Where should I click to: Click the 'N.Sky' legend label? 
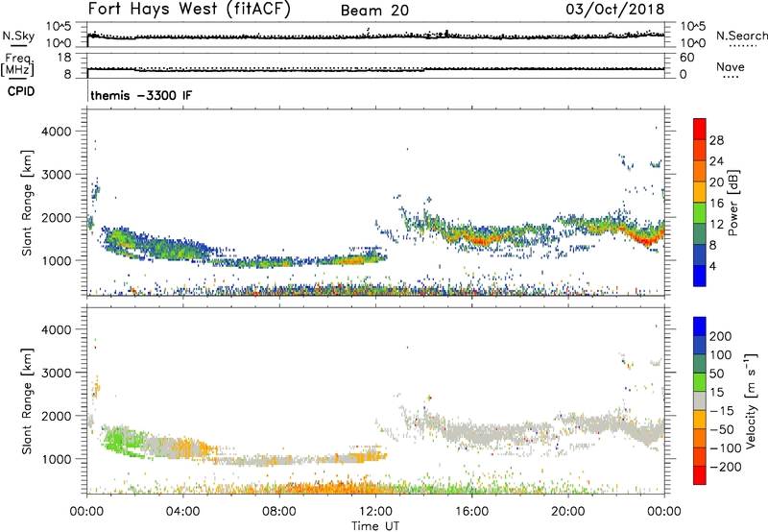pos(18,36)
